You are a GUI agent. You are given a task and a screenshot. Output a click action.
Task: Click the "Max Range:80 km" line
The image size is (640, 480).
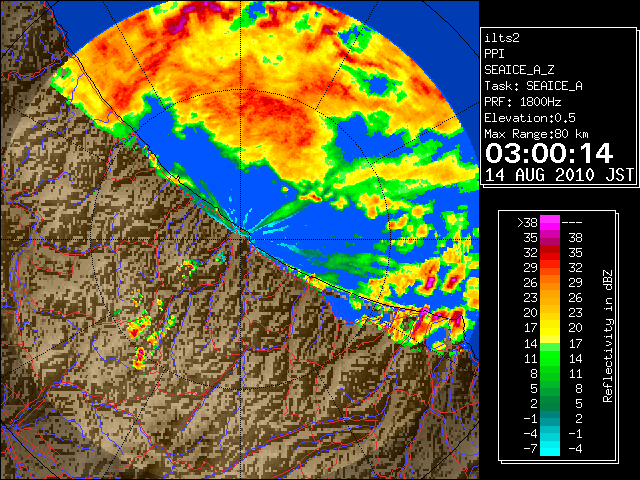coord(536,134)
